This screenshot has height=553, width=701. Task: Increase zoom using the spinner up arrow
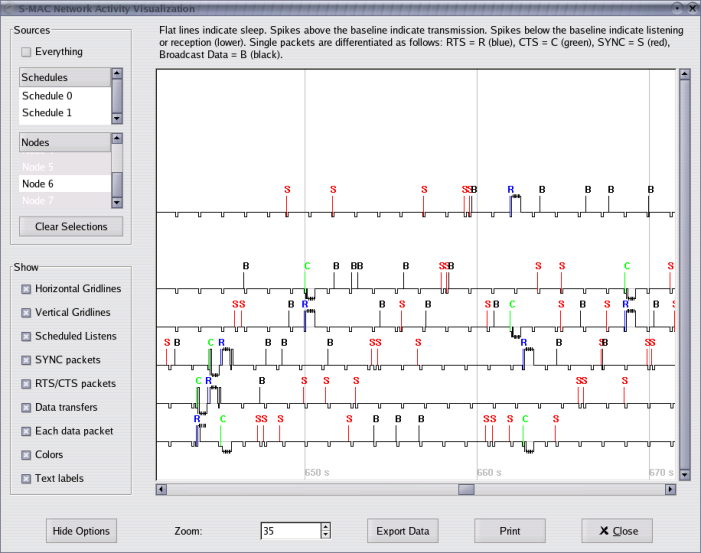[x=325, y=526]
